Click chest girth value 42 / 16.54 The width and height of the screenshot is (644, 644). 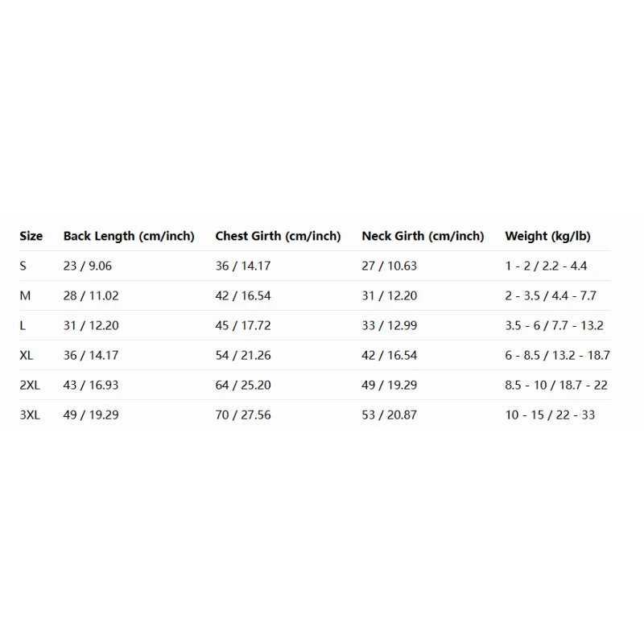243,295
